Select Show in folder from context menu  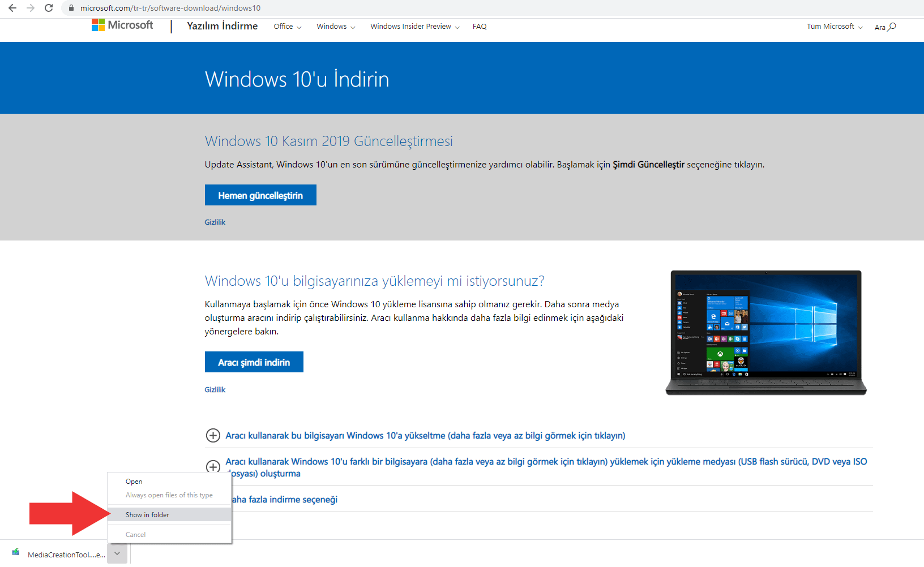tap(147, 515)
